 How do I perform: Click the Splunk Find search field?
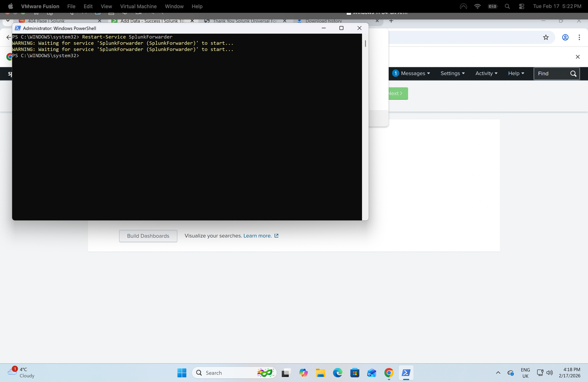[x=551, y=74]
